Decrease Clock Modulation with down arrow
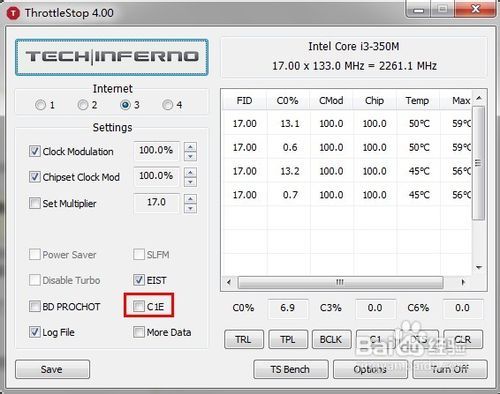 pyautogui.click(x=190, y=156)
